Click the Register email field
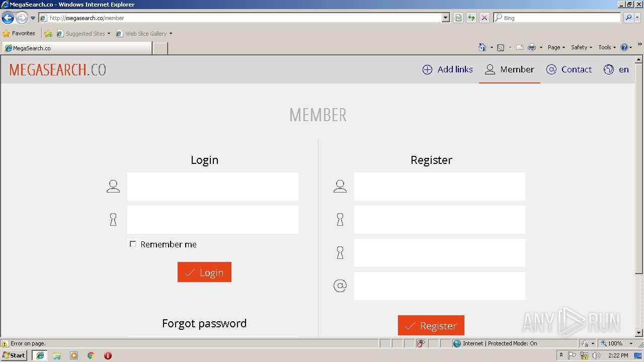Viewport: 644px width, 362px height. pos(440,286)
